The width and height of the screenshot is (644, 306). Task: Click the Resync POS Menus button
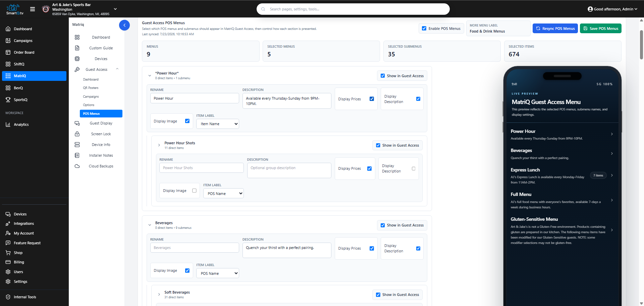click(x=555, y=29)
